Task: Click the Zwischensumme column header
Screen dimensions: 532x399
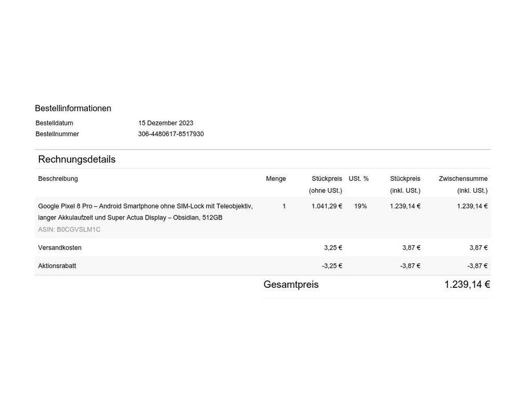Action: click(463, 179)
